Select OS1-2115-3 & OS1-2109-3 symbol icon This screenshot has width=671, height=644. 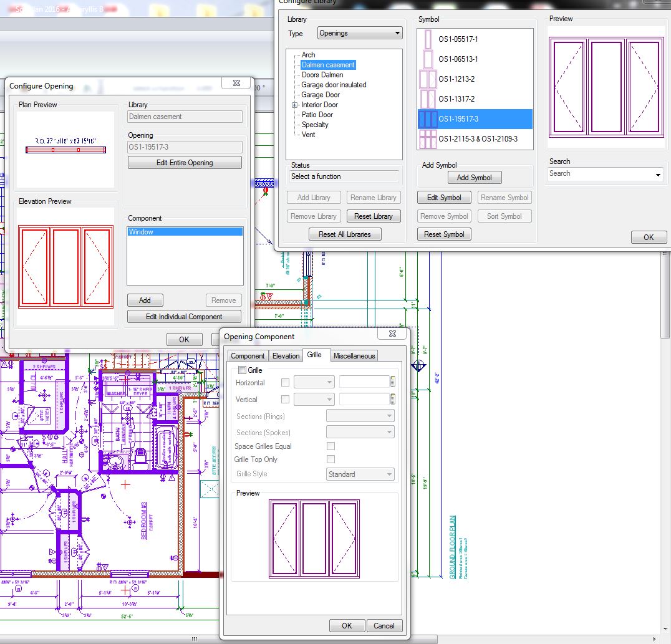(x=428, y=138)
